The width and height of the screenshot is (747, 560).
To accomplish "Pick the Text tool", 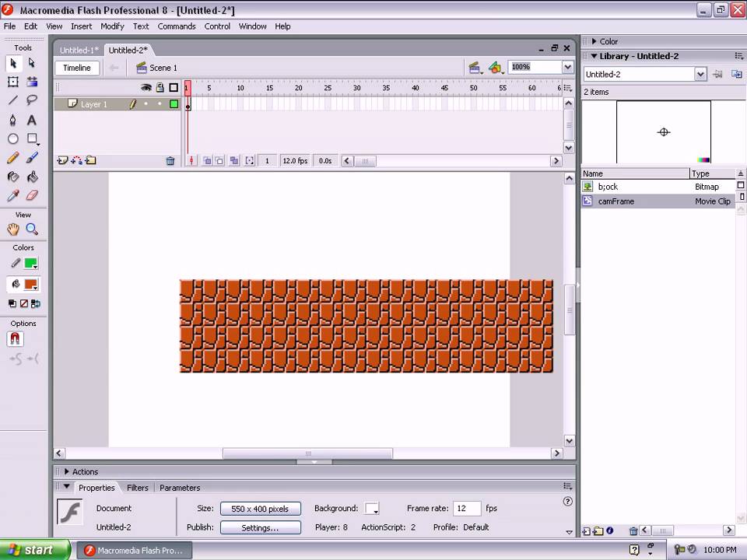I will coord(32,120).
